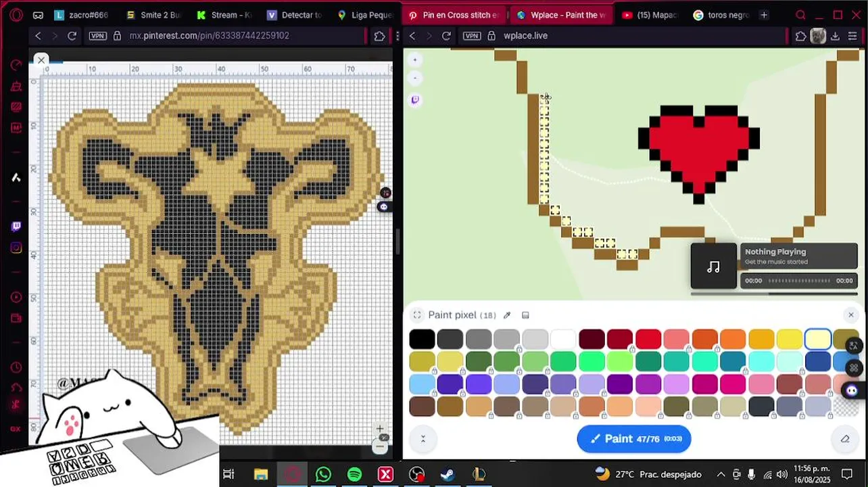This screenshot has width=868, height=487.
Task: Click the Paint 47/76 button
Action: (x=634, y=439)
